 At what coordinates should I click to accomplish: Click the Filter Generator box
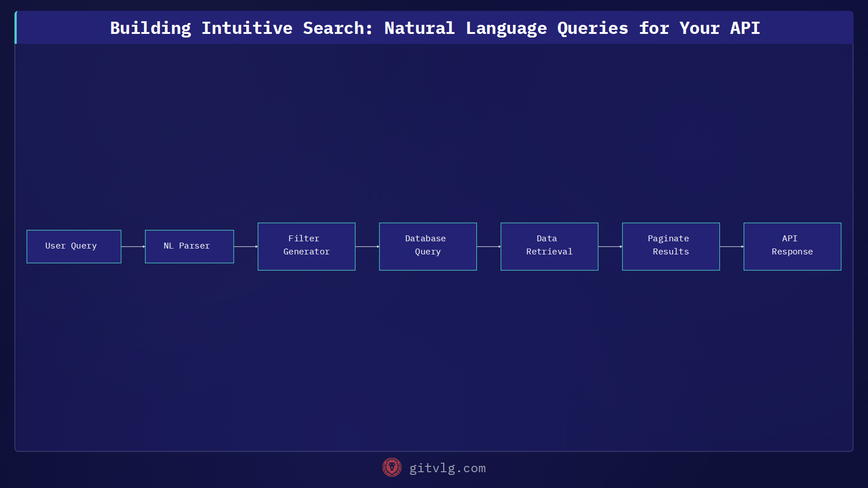(x=307, y=247)
